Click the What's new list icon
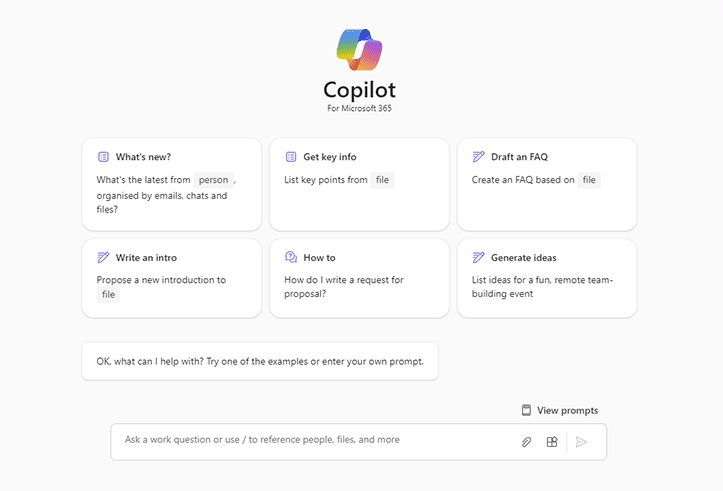Viewport: 723px width, 491px height. coord(103,157)
